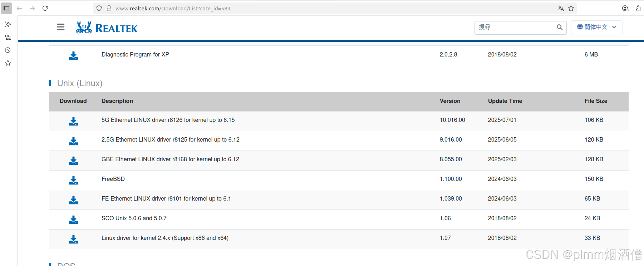Viewport: 644px width, 266px height.
Task: Click the Realtek logo
Action: (x=107, y=28)
